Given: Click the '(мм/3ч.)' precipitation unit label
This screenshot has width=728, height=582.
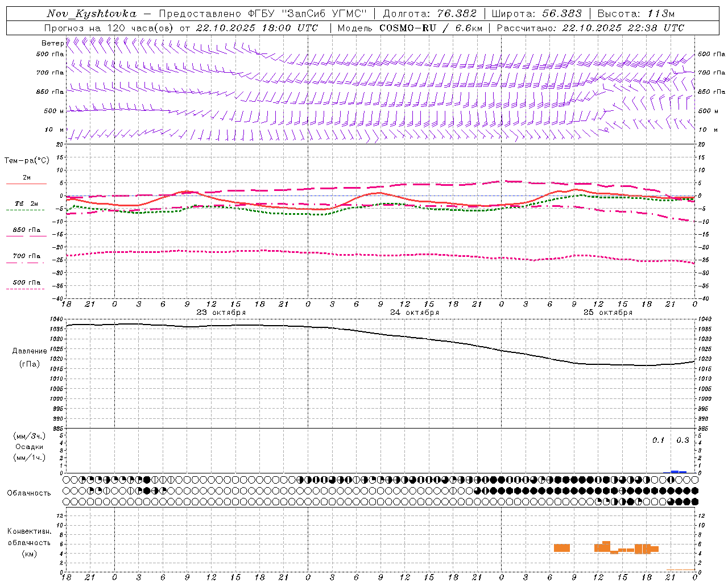Looking at the screenshot, I should pyautogui.click(x=30, y=436).
